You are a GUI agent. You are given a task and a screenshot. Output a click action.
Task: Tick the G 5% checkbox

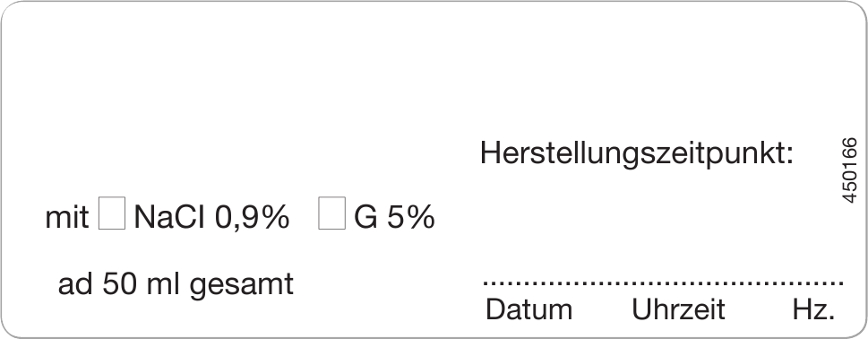click(331, 213)
